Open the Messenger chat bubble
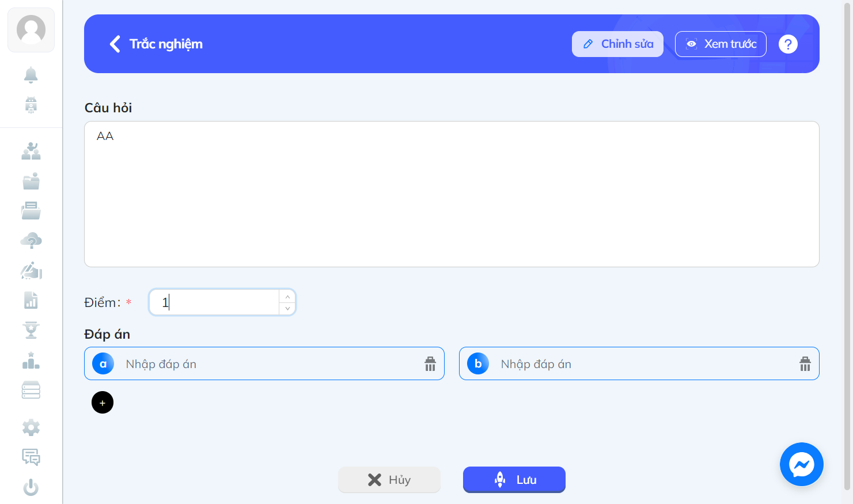 tap(802, 464)
